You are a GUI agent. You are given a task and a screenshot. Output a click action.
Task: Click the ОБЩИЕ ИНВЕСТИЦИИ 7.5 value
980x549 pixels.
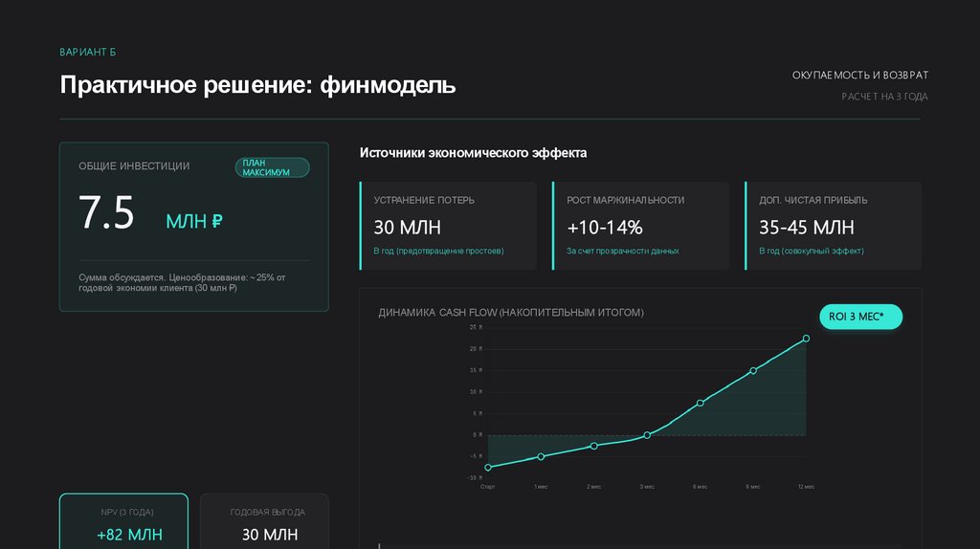click(106, 212)
